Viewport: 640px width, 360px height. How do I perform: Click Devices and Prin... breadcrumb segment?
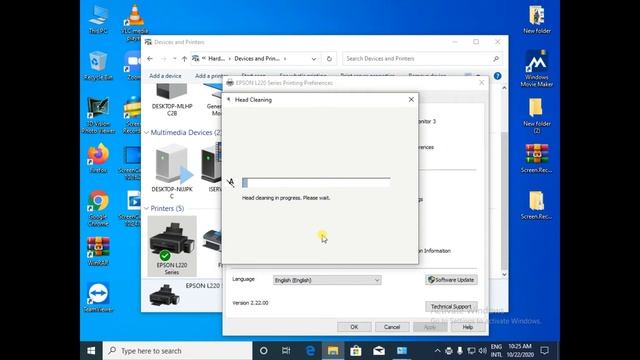click(257, 59)
